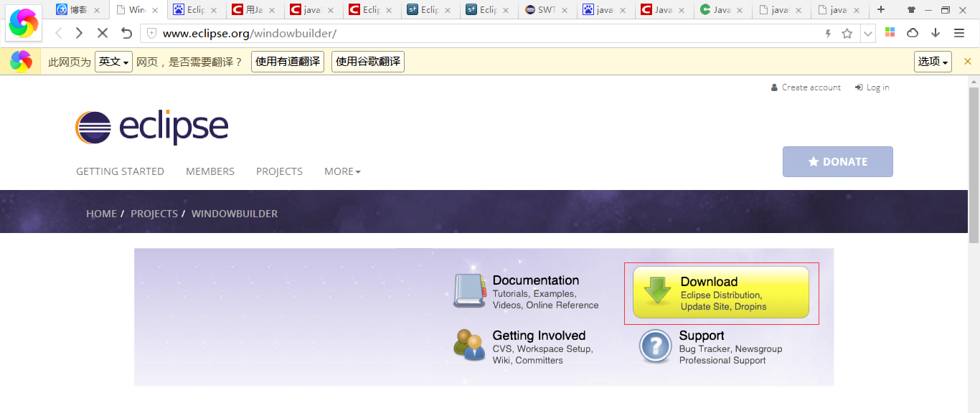980x413 pixels.
Task: Click the vertical page scrollbar thumb
Action: click(974, 165)
